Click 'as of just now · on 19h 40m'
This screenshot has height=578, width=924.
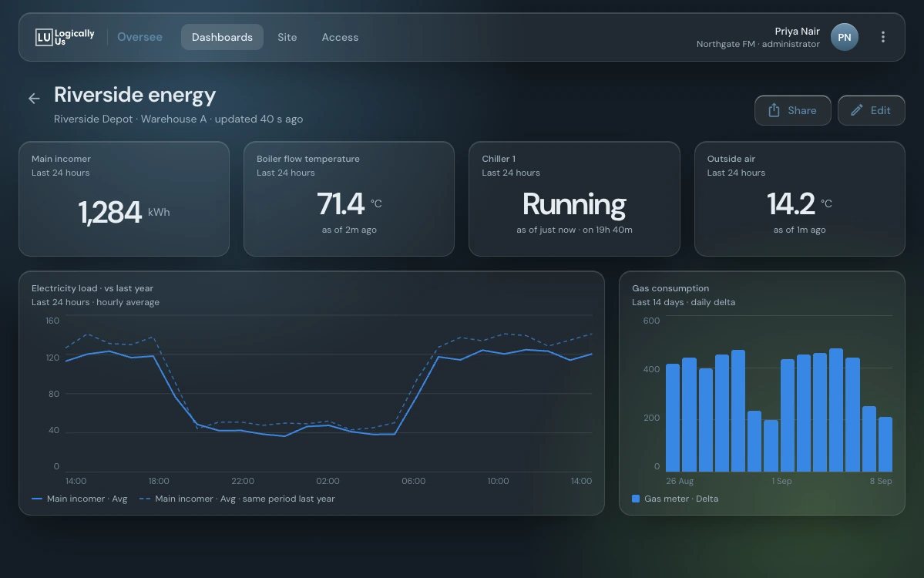574,230
